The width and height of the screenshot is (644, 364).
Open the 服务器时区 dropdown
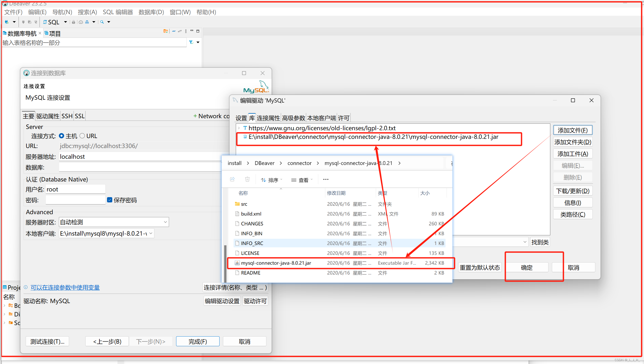click(165, 222)
